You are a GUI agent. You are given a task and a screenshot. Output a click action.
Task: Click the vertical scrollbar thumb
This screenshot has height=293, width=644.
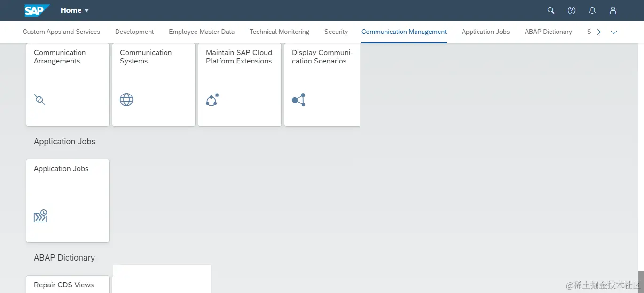641,281
